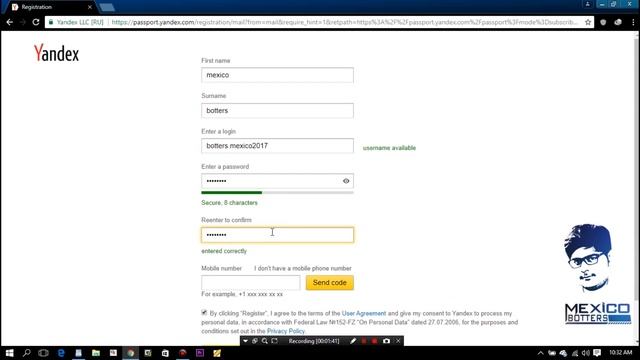Reload the page with the refresh icon
This screenshot has width=640, height=360.
36,22
